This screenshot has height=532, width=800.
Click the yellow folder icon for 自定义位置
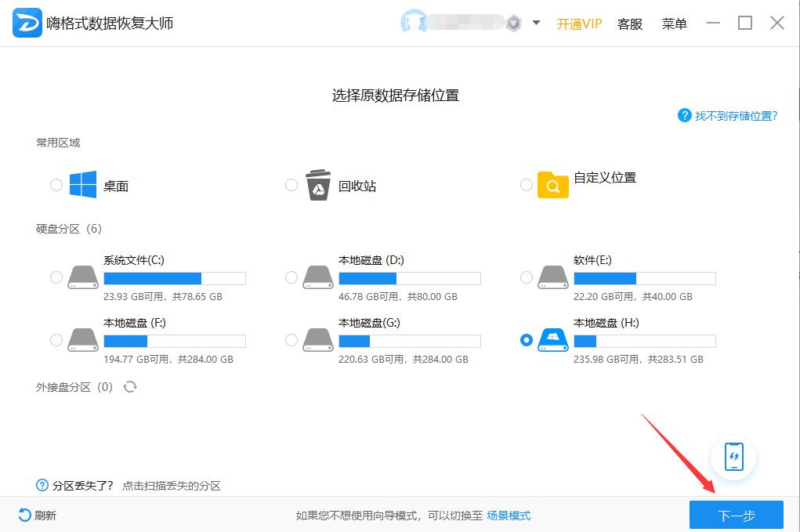click(552, 184)
